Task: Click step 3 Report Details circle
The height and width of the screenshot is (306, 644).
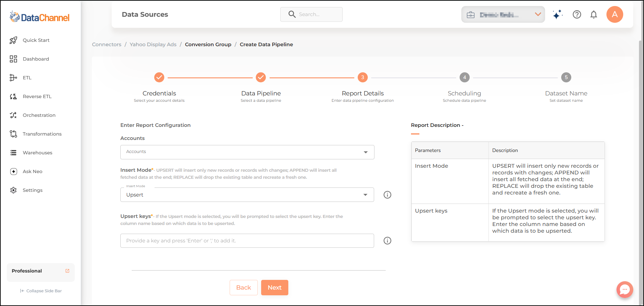Action: 363,77
